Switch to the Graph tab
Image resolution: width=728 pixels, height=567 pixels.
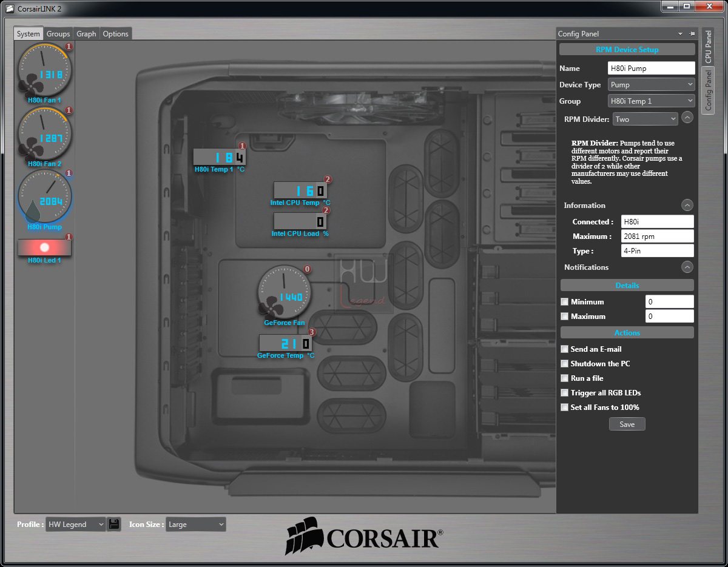pos(86,34)
